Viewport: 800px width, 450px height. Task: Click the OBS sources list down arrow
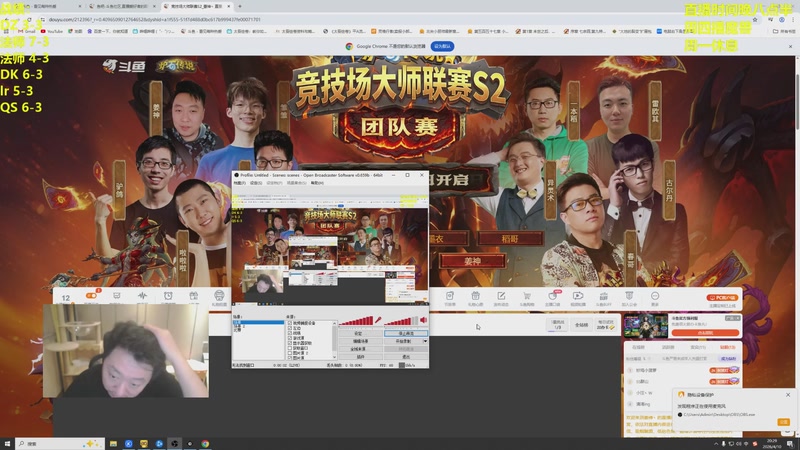tap(334, 357)
